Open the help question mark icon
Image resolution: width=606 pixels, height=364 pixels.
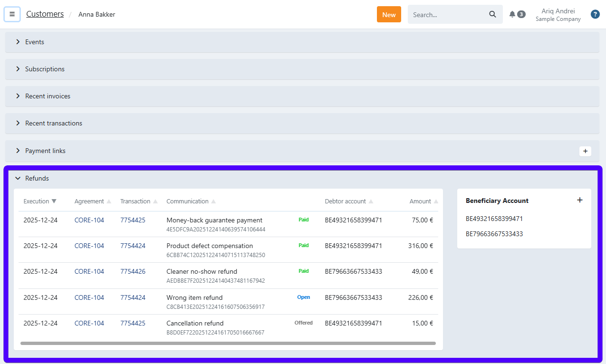pyautogui.click(x=595, y=14)
